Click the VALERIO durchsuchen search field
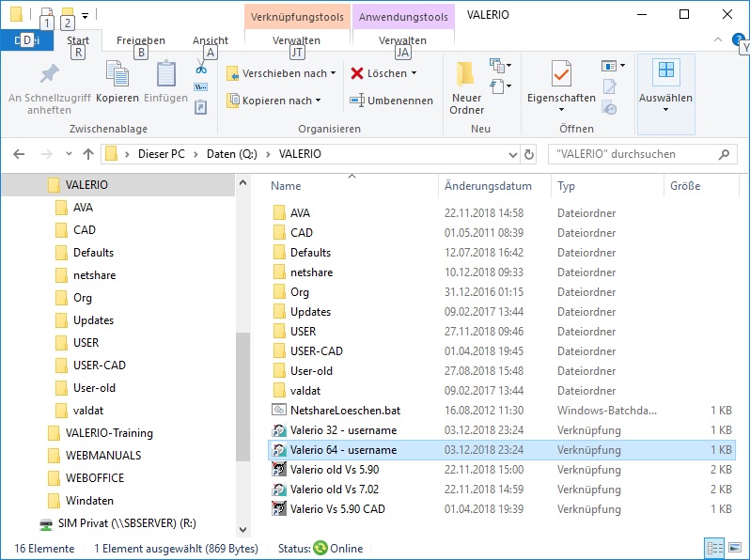Screen dimensions: 750x560 630,154
